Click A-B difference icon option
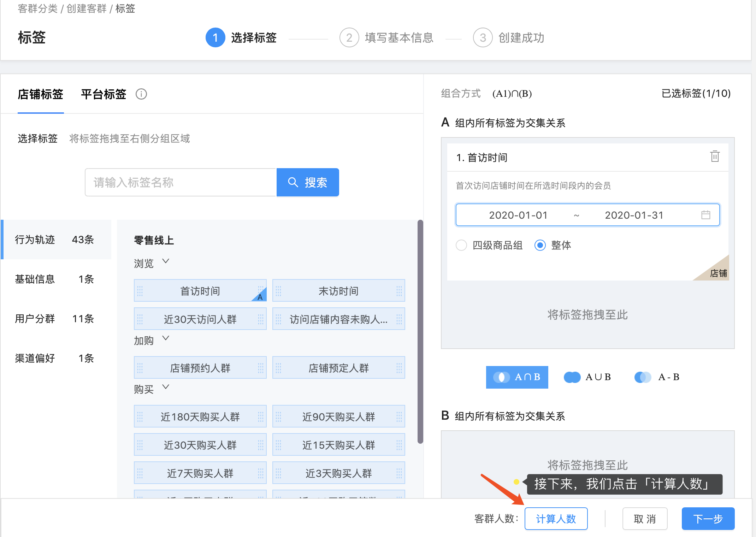This screenshot has width=756, height=537. click(643, 377)
